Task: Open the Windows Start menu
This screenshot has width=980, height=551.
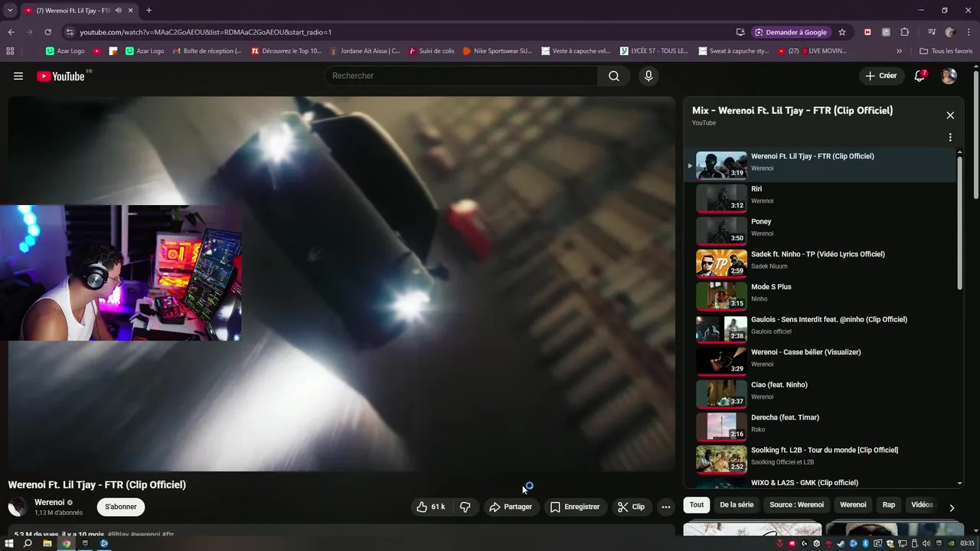Action: tap(9, 543)
